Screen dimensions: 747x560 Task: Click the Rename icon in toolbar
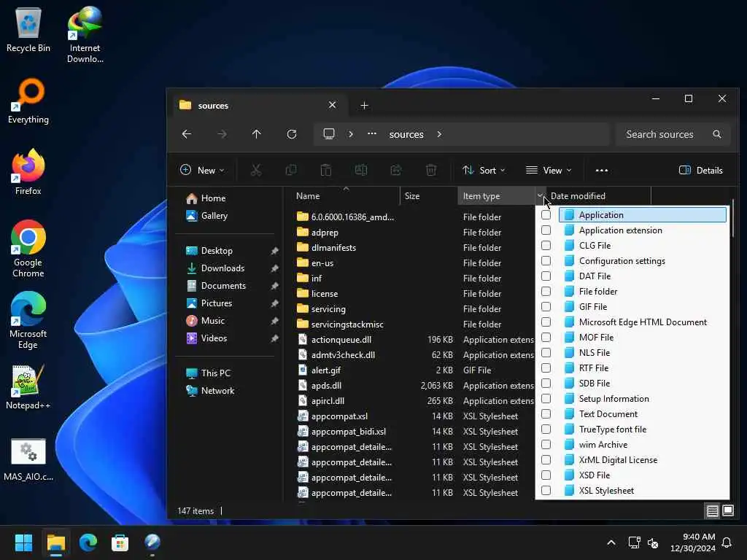click(x=361, y=170)
